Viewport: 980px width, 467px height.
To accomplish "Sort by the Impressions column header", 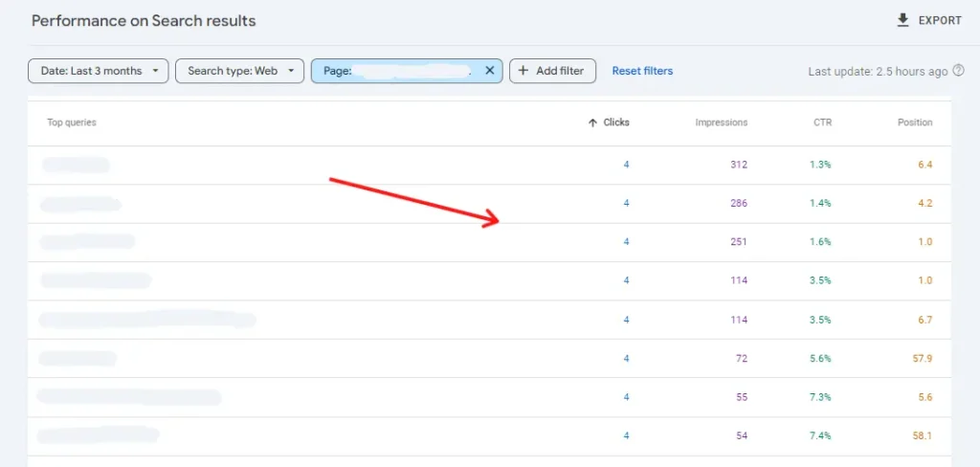I will coord(722,122).
